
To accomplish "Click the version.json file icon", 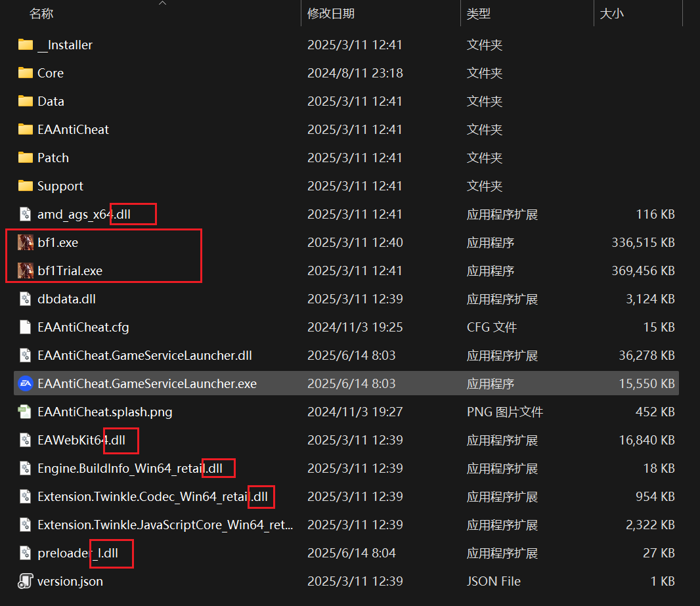I will 26,581.
